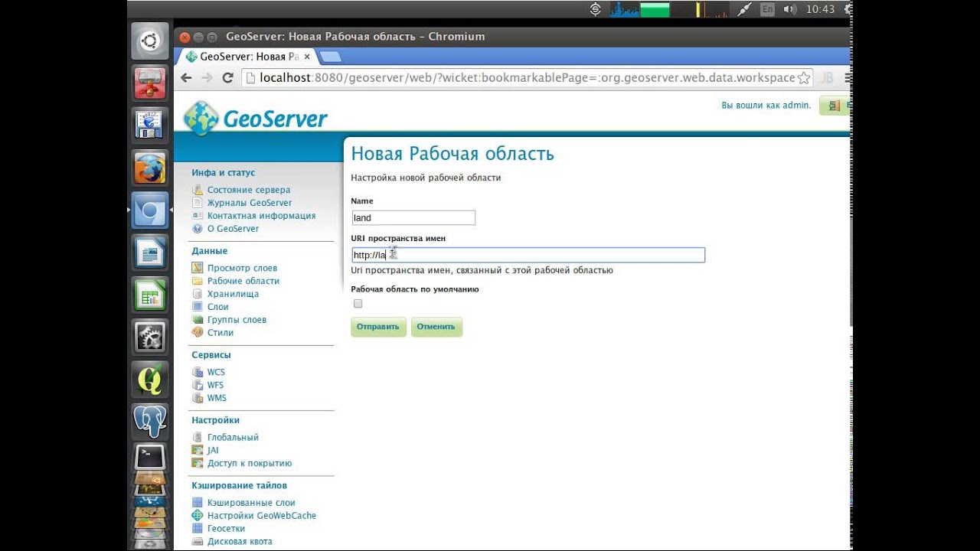This screenshot has width=980, height=551.
Task: Click the Стили palette icon
Action: [198, 332]
